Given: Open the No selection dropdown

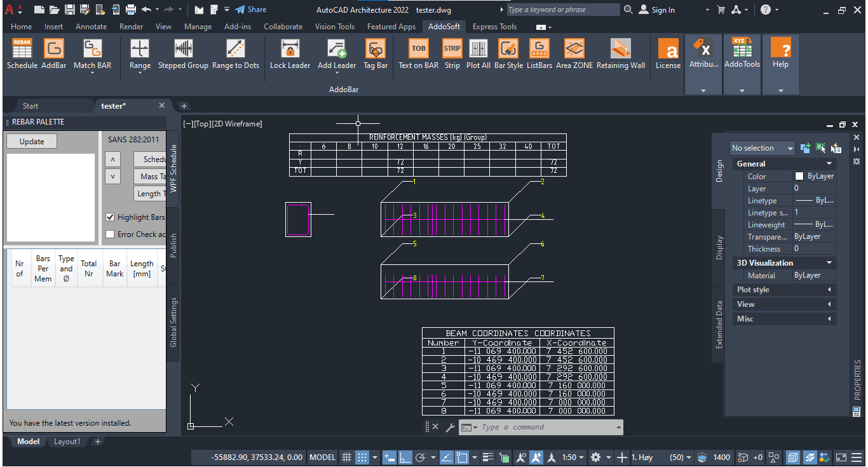Looking at the screenshot, I should coord(763,148).
